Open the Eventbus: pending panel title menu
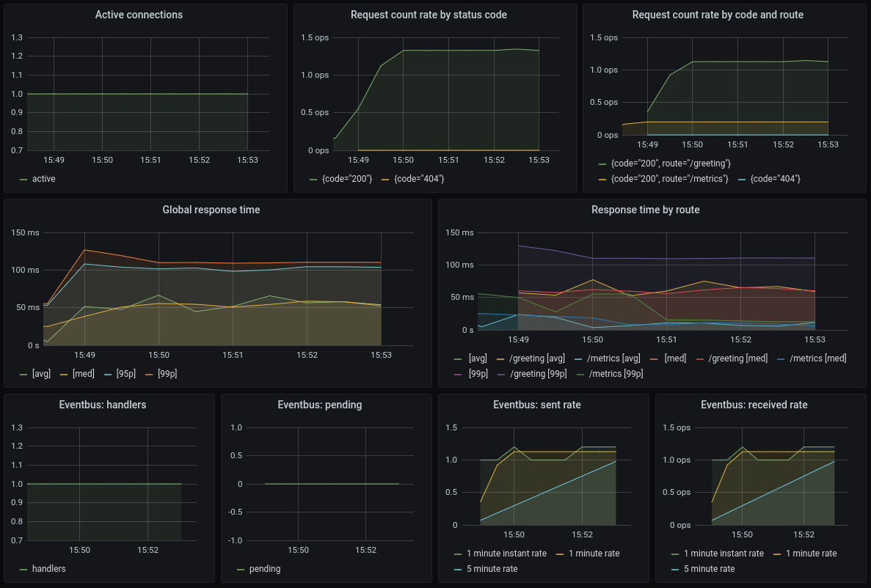The width and height of the screenshot is (871, 588). click(x=320, y=405)
